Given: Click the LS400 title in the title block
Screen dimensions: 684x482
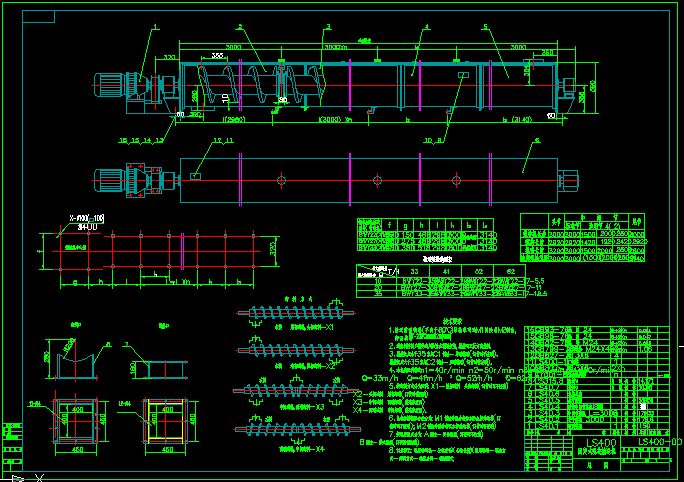Looking at the screenshot, I should pyautogui.click(x=601, y=442).
